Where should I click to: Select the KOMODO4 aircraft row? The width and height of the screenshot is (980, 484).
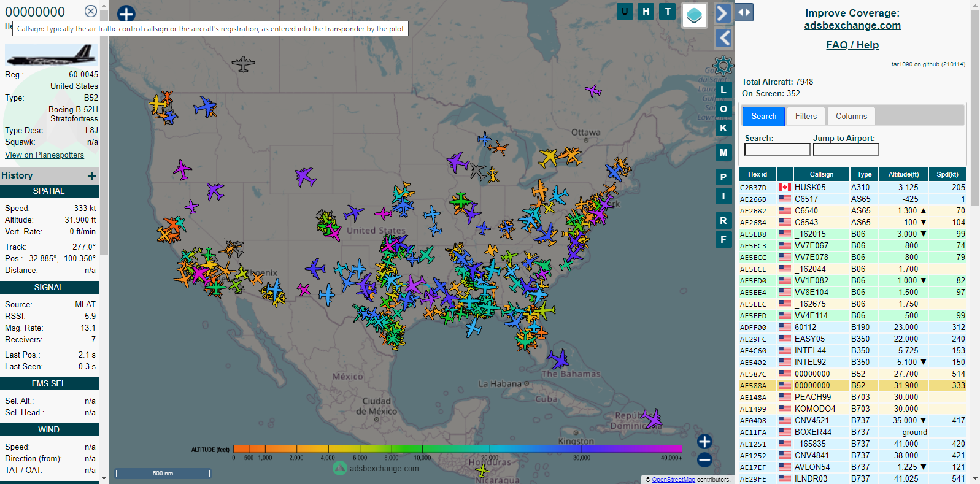852,409
